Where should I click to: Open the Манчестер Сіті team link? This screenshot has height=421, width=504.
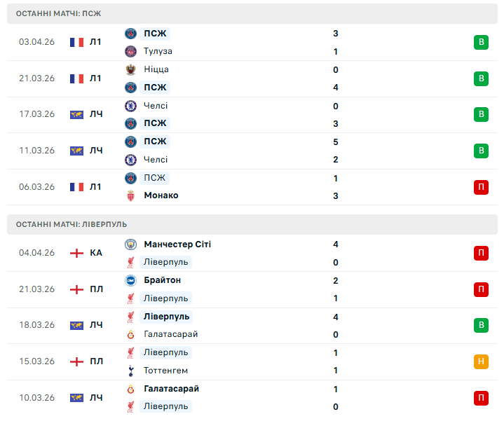tap(177, 244)
